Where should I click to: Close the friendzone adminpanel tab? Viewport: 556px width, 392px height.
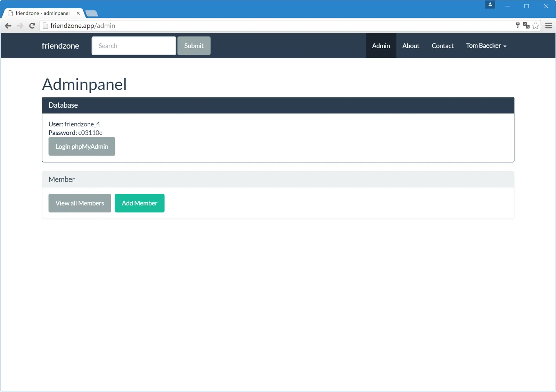point(78,13)
